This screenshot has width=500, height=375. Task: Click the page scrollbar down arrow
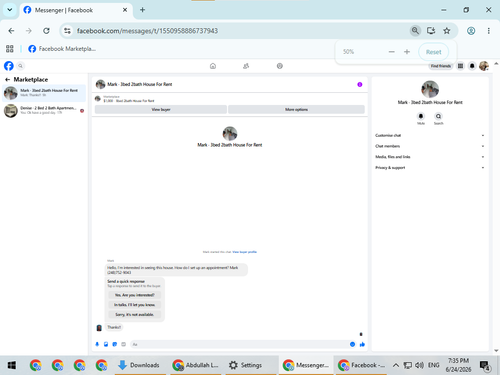tap(496, 351)
